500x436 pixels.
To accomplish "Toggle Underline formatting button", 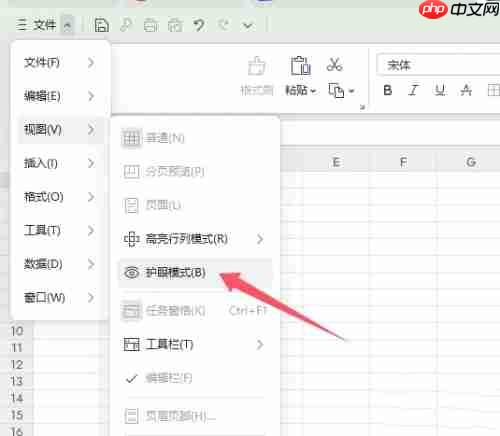I will pos(440,90).
